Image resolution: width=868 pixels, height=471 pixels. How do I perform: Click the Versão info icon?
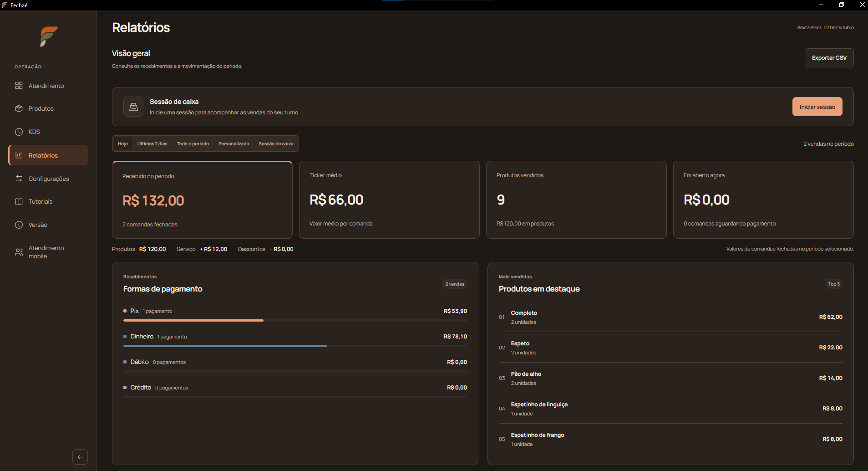pyautogui.click(x=19, y=225)
